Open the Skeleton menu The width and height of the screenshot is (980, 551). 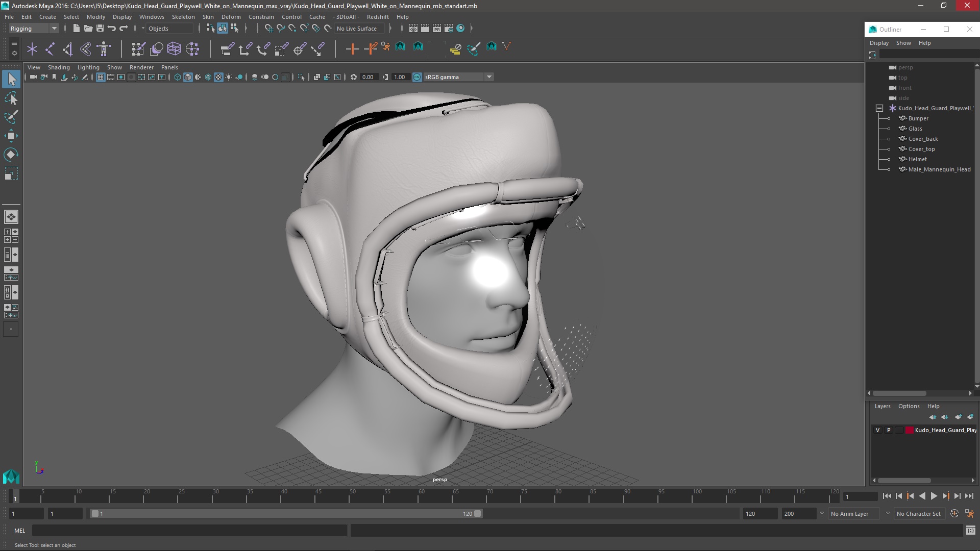click(x=183, y=17)
